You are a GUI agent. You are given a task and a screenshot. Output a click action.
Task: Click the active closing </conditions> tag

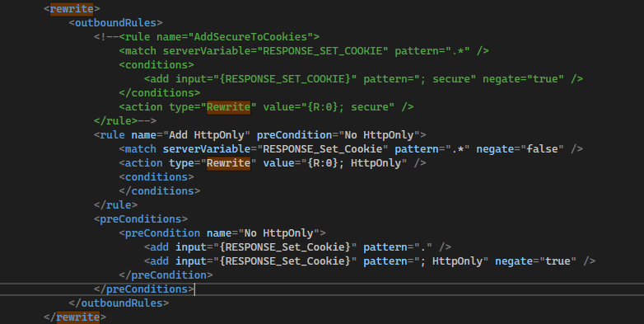[160, 190]
